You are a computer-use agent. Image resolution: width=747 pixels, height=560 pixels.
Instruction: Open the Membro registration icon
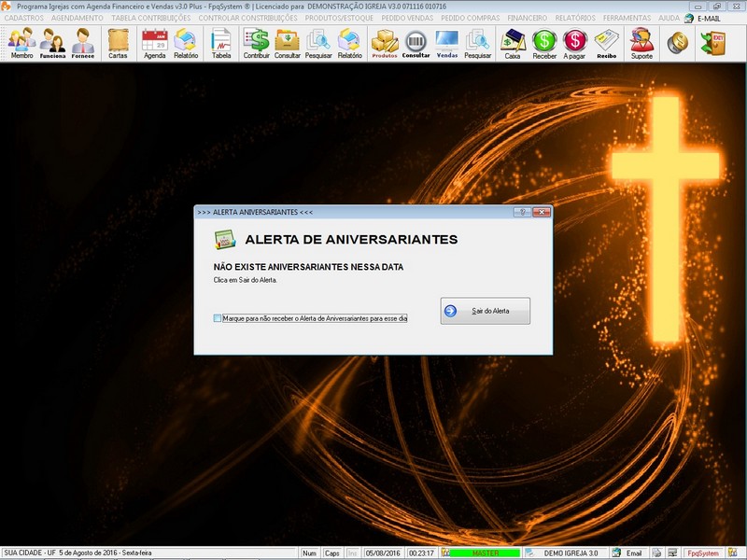click(21, 43)
